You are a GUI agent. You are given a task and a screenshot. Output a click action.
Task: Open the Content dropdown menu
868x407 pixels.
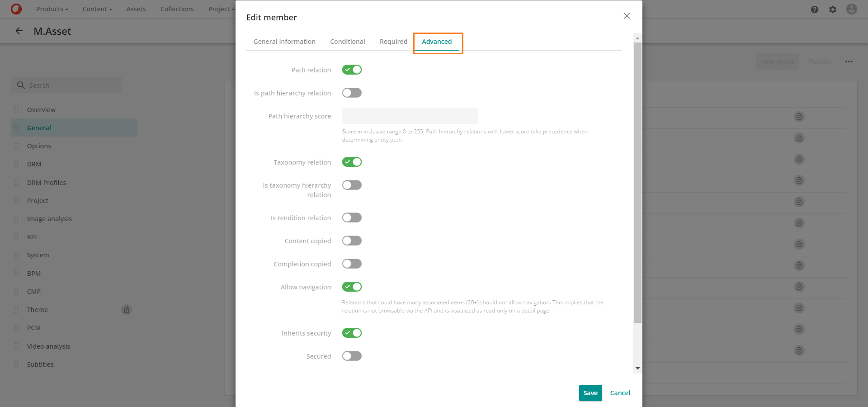[x=97, y=9]
